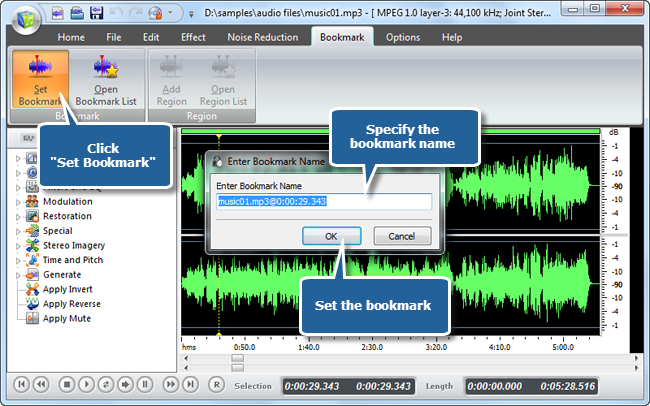Toggle the loop playback button
The height and width of the screenshot is (406, 650).
point(106,384)
